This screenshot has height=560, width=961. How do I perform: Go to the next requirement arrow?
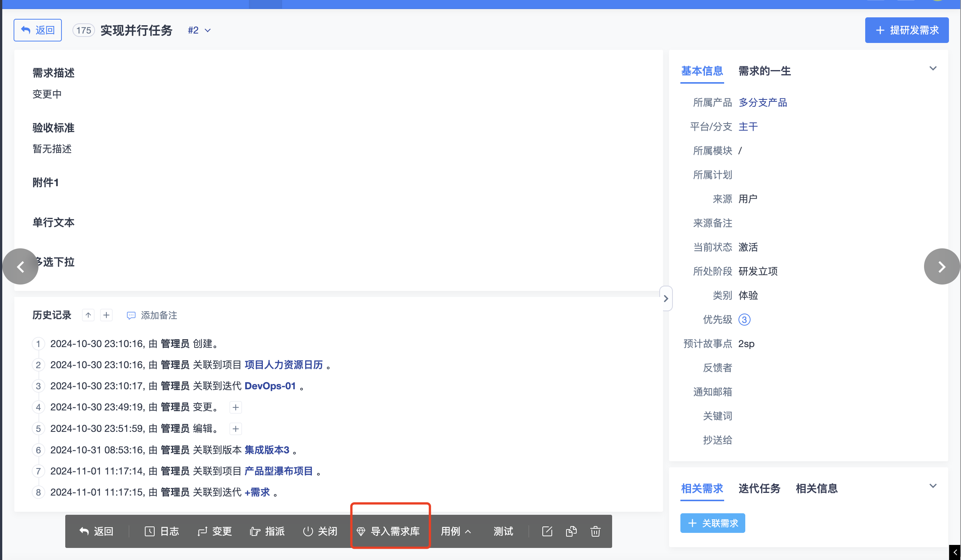coord(941,266)
